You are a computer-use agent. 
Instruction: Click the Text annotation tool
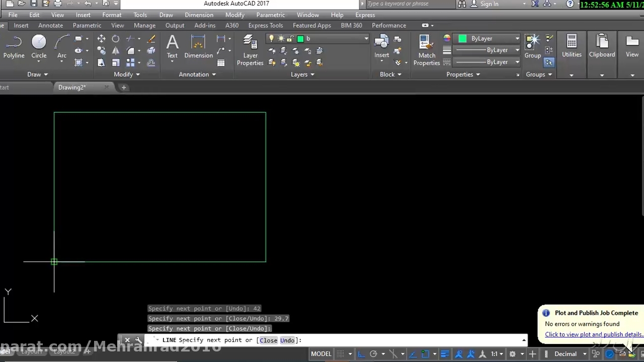172,47
